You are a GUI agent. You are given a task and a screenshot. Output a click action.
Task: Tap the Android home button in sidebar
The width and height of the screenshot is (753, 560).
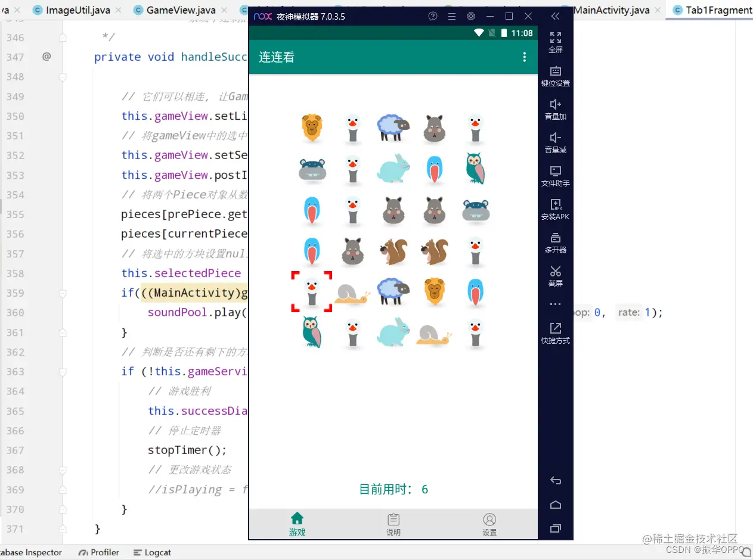coord(555,504)
